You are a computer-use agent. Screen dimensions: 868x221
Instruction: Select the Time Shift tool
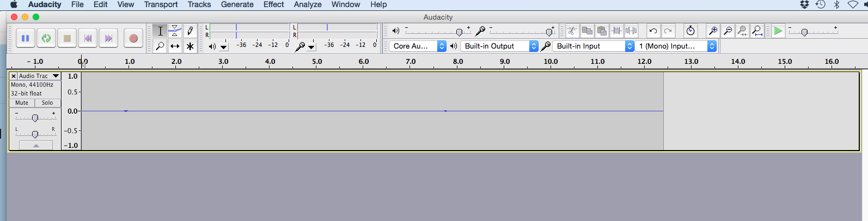click(175, 46)
